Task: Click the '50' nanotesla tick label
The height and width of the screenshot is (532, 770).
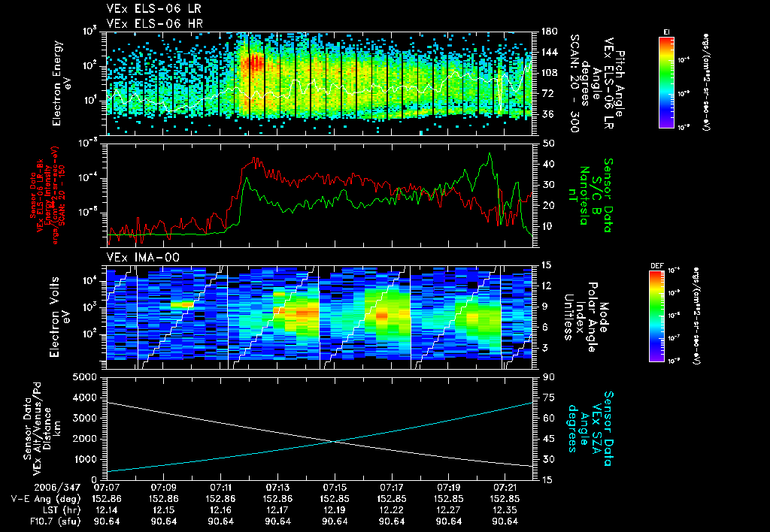Action: [549, 144]
